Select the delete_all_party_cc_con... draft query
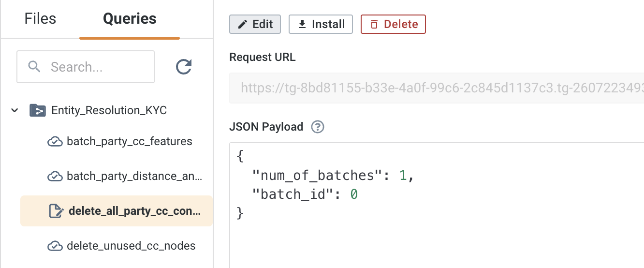This screenshot has width=644, height=268. pos(117,211)
